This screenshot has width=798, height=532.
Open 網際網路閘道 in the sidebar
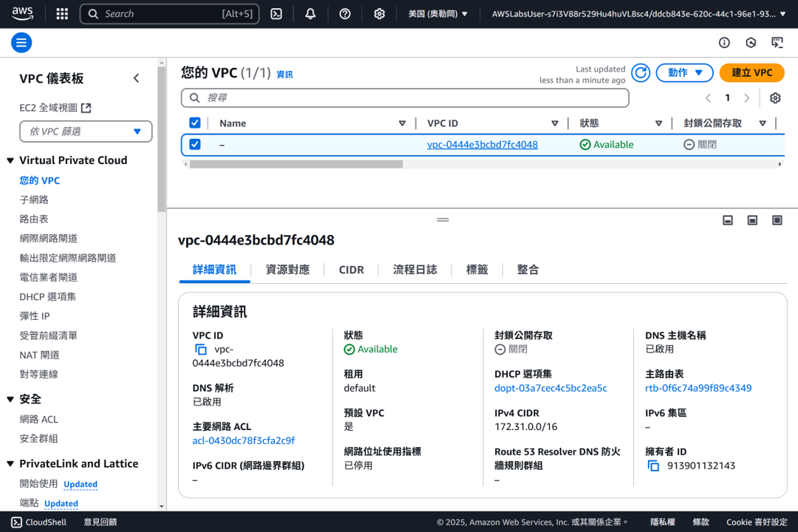click(x=48, y=239)
